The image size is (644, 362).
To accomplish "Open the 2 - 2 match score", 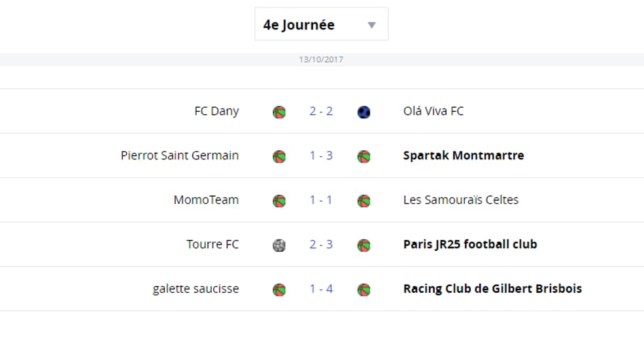I will click(321, 111).
